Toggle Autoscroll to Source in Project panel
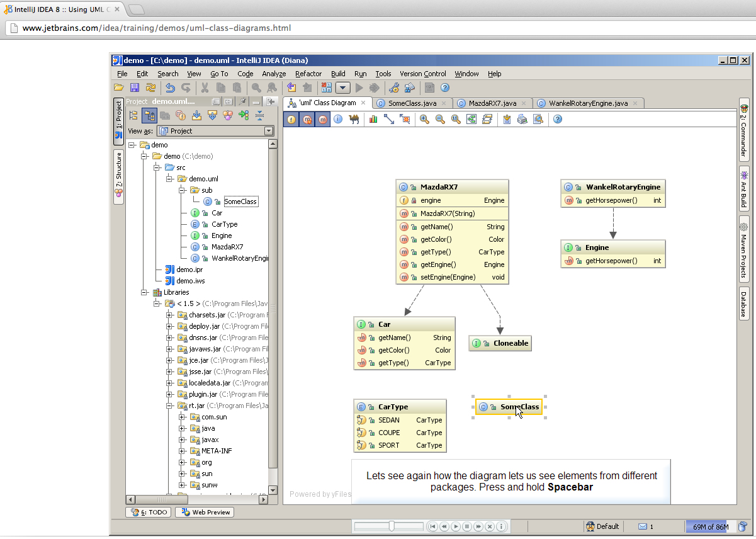Screen dimensions: 756x539 (196, 115)
